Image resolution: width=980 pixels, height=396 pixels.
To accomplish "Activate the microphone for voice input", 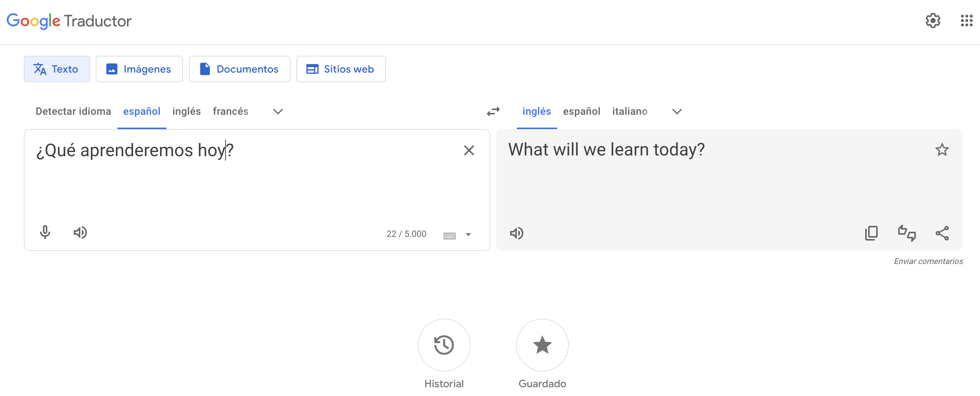I will 45,233.
